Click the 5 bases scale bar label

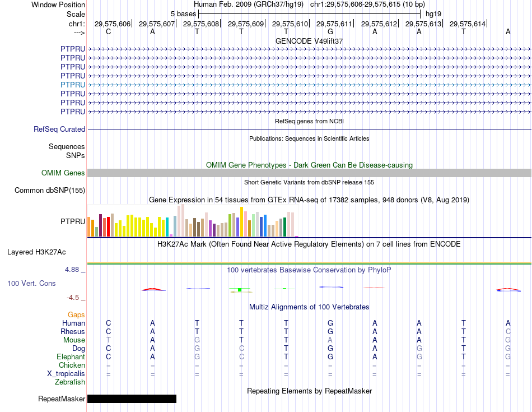(183, 14)
